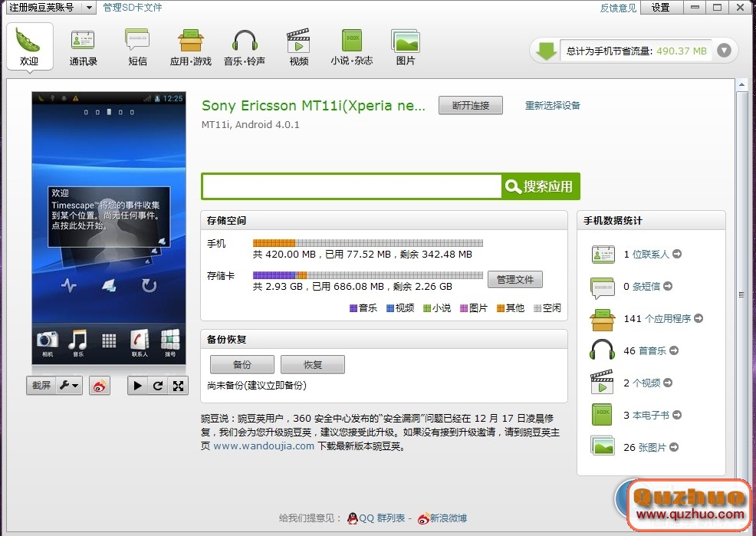This screenshot has width=756, height=536.
Task: Open the QQ 群列表 link
Action: pos(376,518)
